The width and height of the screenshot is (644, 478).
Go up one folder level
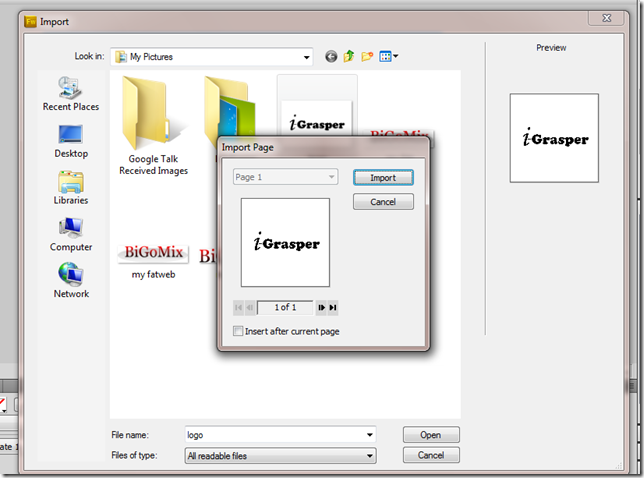[x=349, y=57]
